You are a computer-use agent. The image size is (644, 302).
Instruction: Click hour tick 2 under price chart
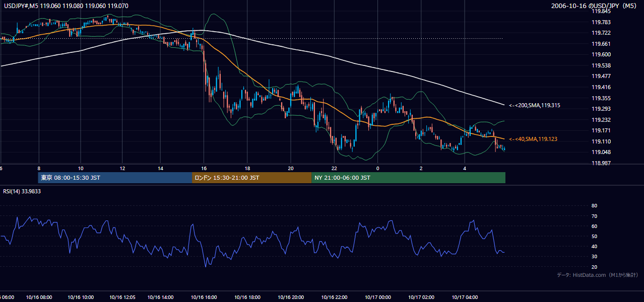coord(421,168)
